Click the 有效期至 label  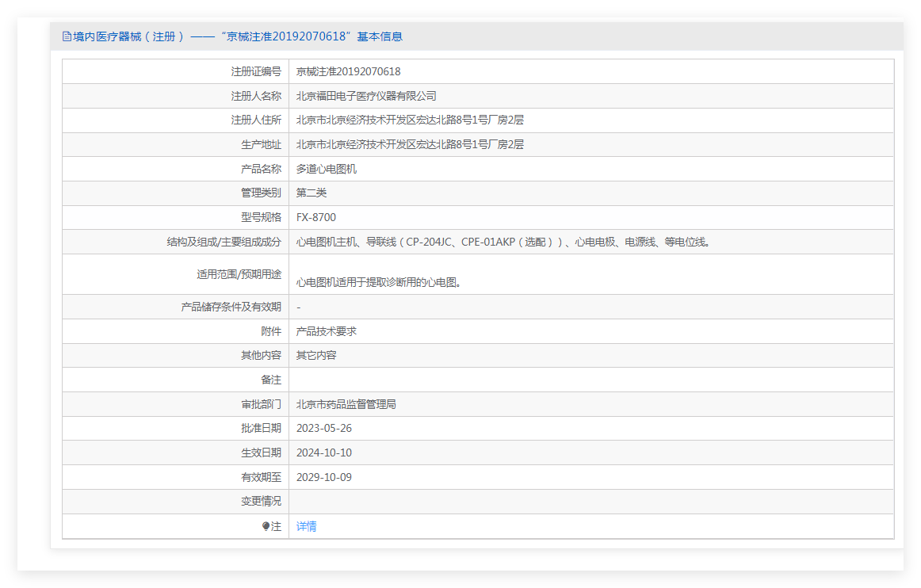tap(262, 478)
